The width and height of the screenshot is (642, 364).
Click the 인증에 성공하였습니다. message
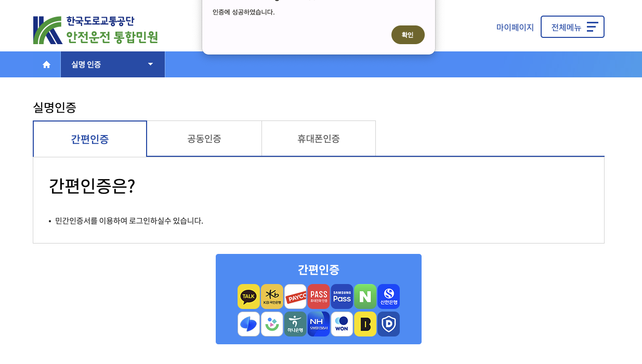pyautogui.click(x=243, y=12)
